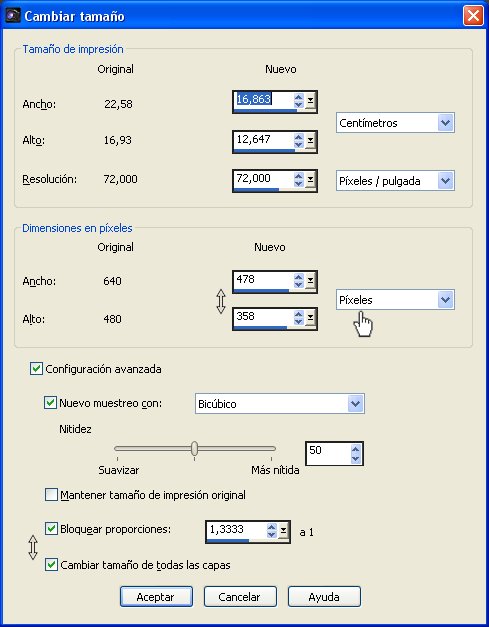Click the Aceptar button
Viewport: 489px width, 627px height.
[156, 597]
